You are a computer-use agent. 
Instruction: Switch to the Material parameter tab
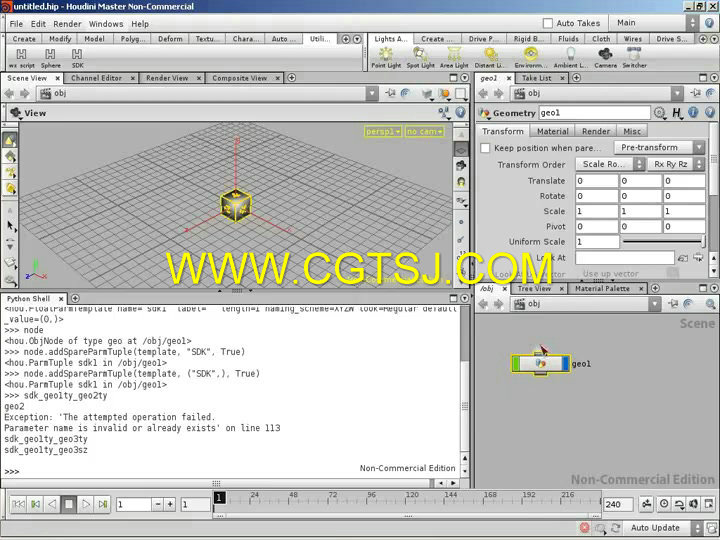(x=552, y=131)
